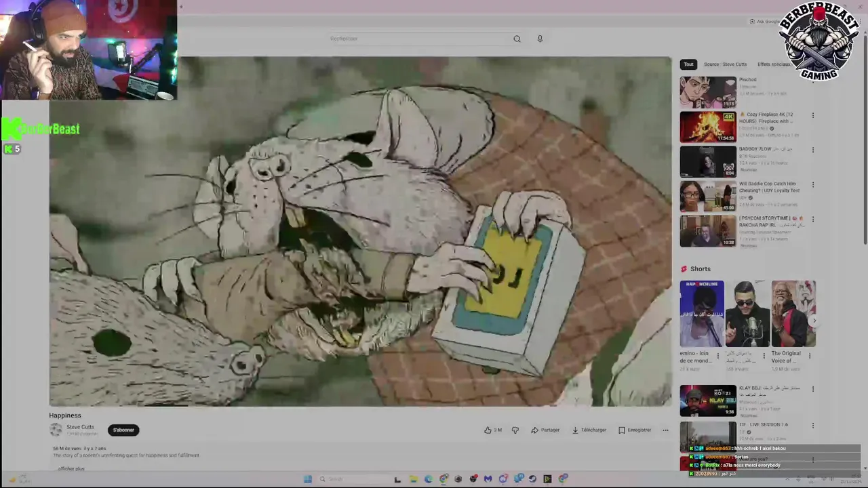The width and height of the screenshot is (868, 488).
Task: Click the Ask Google button in the toolbar
Action: click(765, 22)
